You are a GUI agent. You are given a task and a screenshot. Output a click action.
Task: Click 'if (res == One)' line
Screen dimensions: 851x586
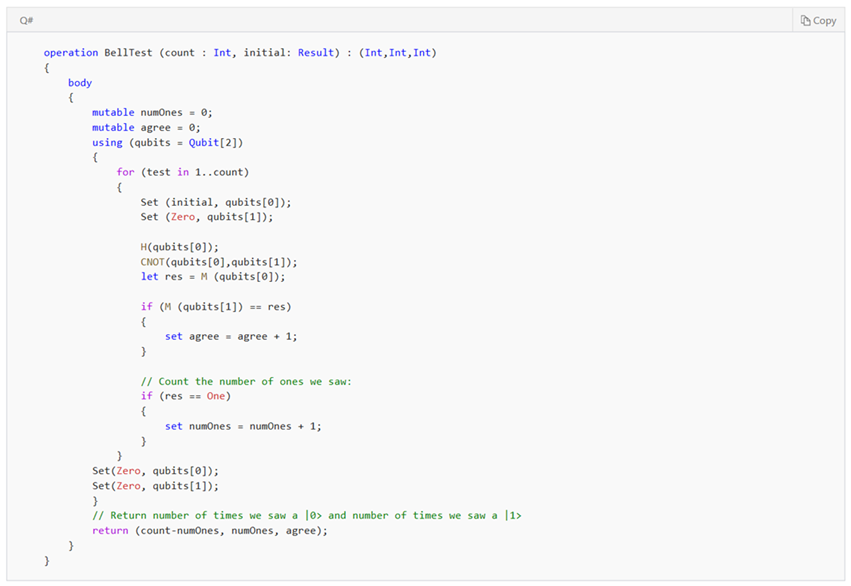tap(186, 396)
